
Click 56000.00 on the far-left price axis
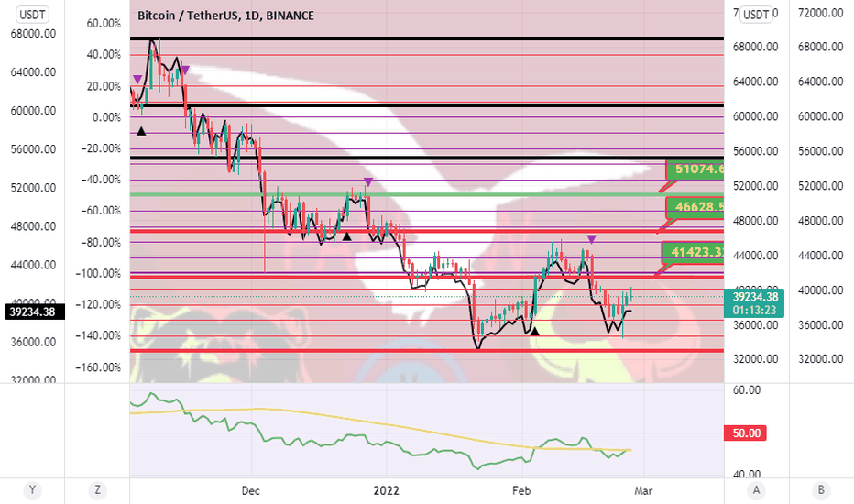(x=33, y=148)
